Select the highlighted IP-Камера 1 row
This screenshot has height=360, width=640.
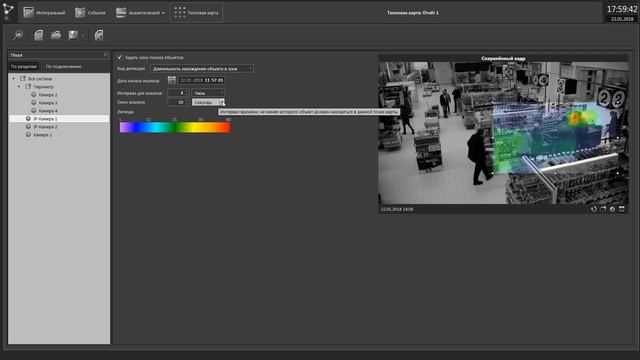point(59,118)
